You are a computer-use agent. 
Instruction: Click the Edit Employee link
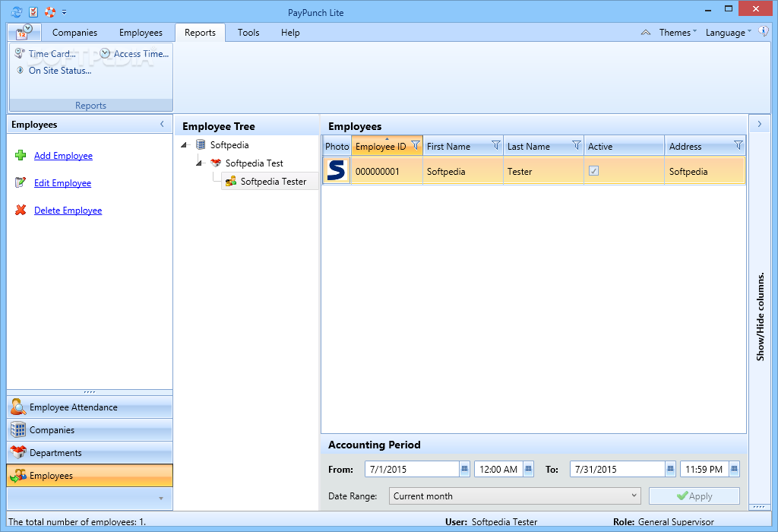(62, 183)
